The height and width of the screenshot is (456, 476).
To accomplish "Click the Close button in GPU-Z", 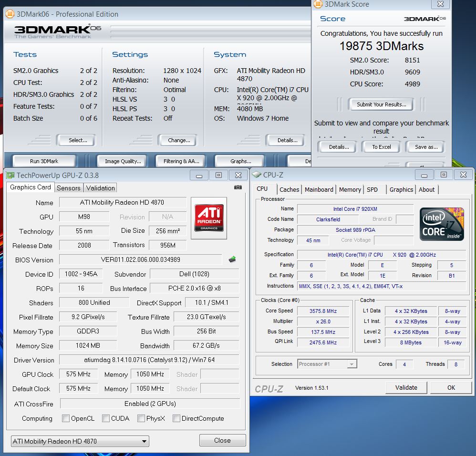I will coord(222,440).
